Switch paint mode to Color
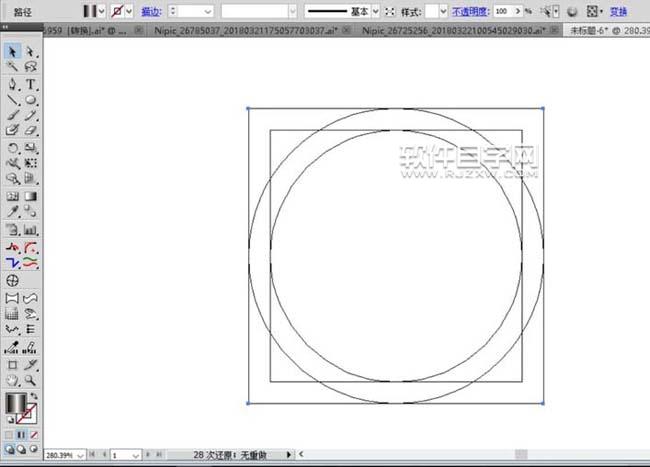Screen dimensions: 650x467 click(x=9, y=435)
